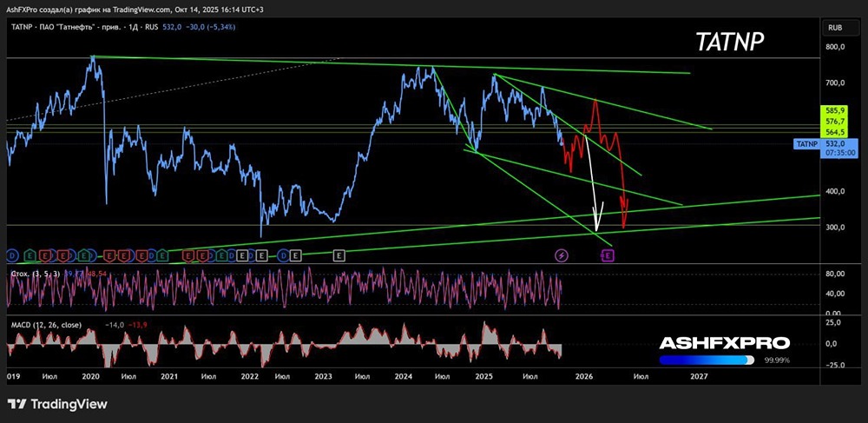This screenshot has height=423, width=868.
Task: Click the 40,00 stochastic axis label
Action: 835,294
